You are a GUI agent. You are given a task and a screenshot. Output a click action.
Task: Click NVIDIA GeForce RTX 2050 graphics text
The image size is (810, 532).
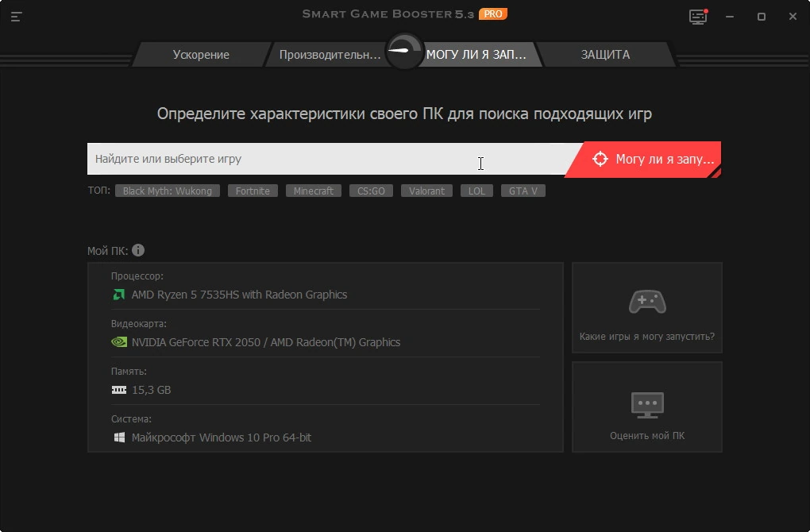point(266,342)
